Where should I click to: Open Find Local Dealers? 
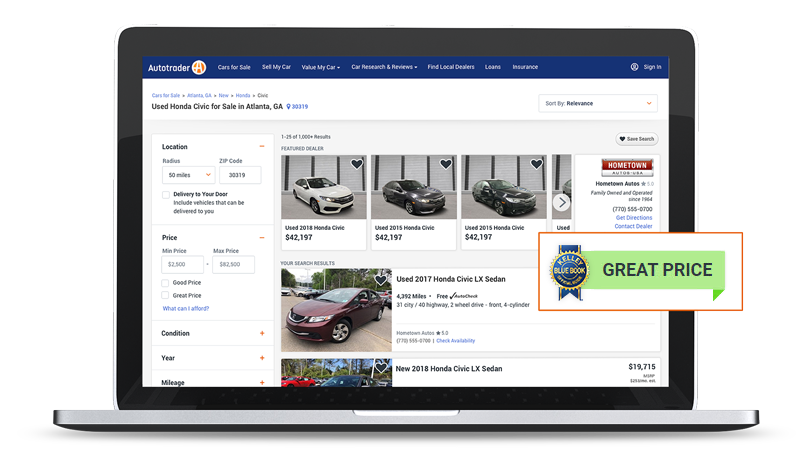point(451,67)
